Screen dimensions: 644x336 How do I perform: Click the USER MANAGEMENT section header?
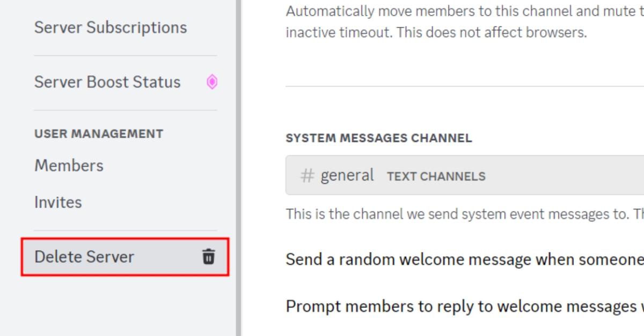tap(99, 134)
